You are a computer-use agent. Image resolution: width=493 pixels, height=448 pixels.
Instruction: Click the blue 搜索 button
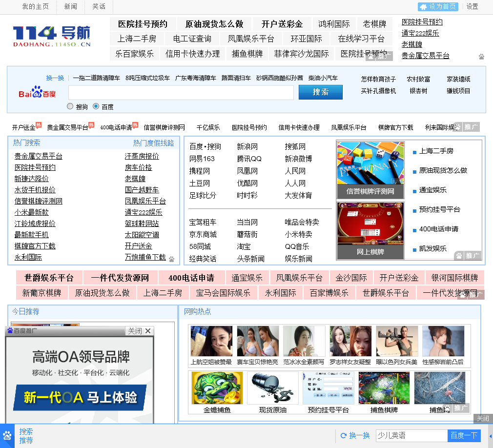320,92
